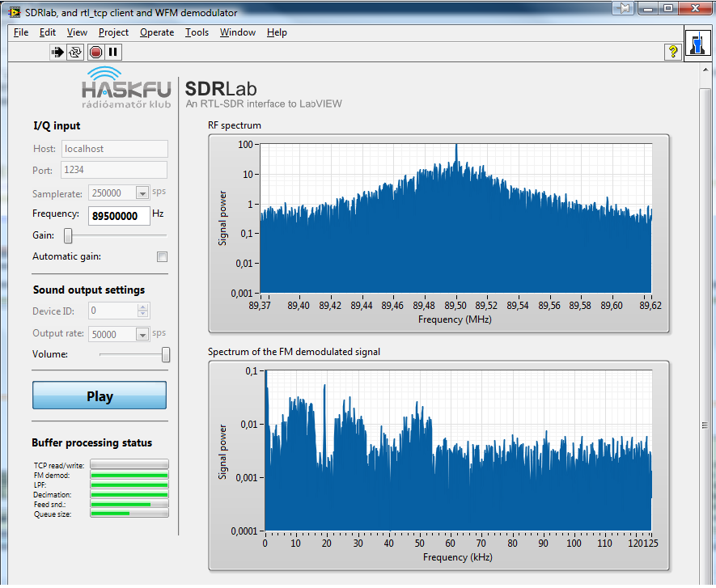
Task: Enable the Automatic gain checkbox
Action: (x=162, y=257)
